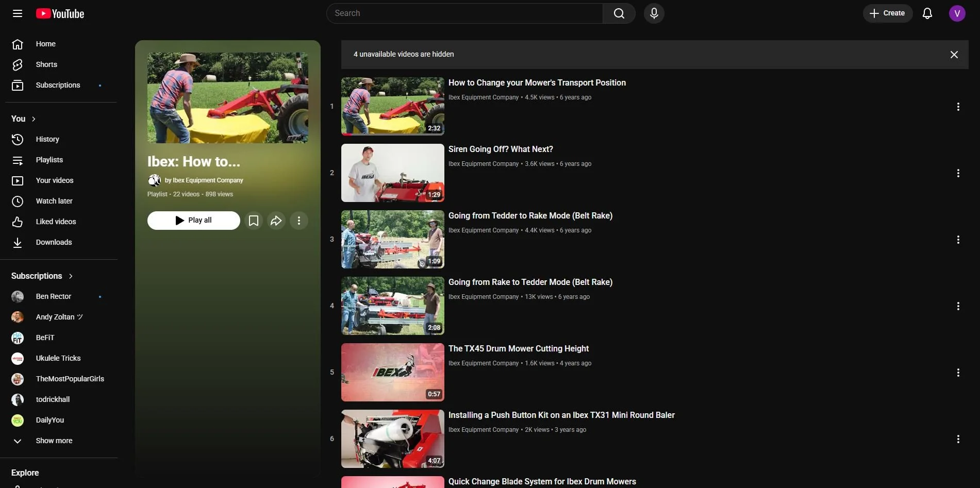Image resolution: width=980 pixels, height=488 pixels.
Task: Open channel name under TX45 Drum Mower video
Action: click(x=484, y=363)
